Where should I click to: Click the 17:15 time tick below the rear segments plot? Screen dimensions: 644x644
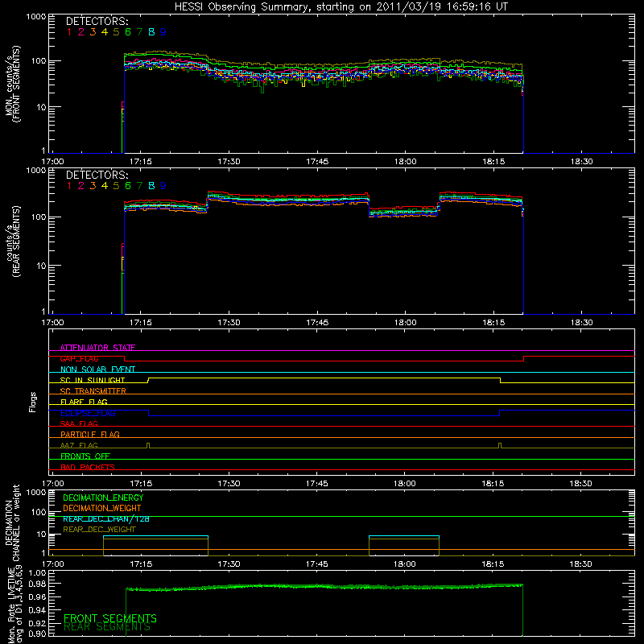(140, 323)
